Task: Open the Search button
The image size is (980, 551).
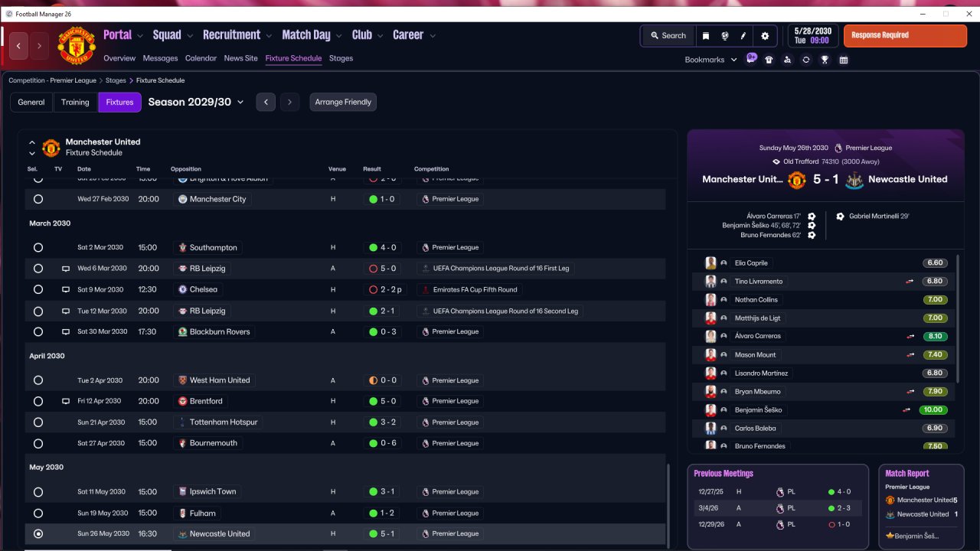Action: pos(668,36)
